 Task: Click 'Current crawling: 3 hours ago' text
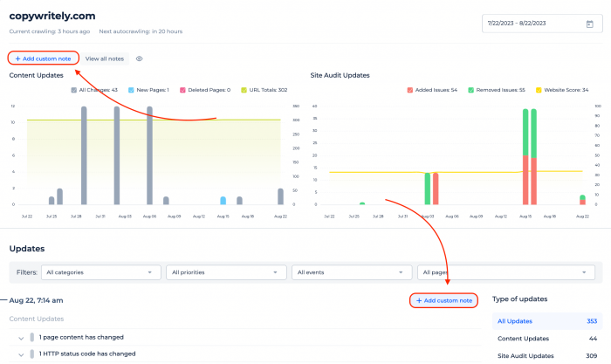tap(50, 31)
